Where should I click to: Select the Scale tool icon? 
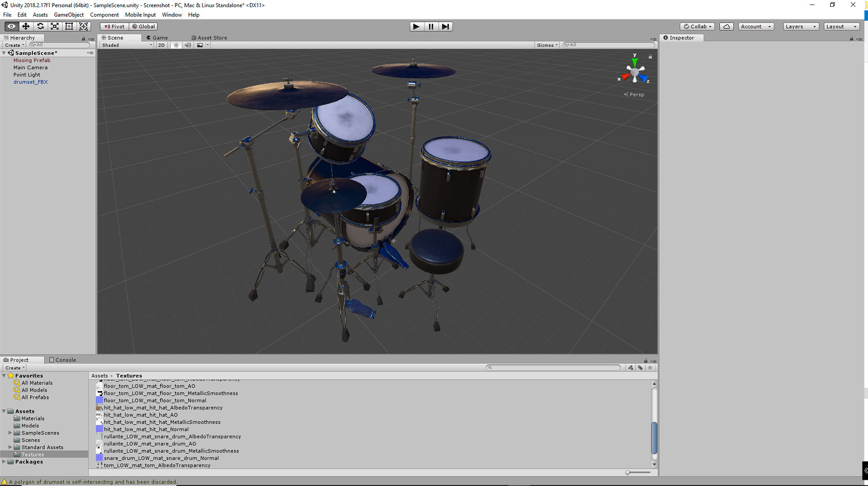coord(55,27)
